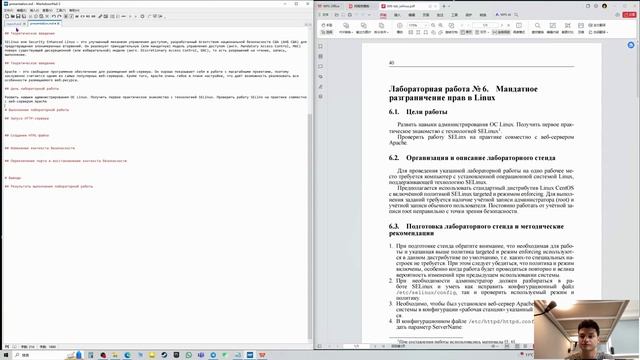
Task: Click Open file icon in Markdown editor toolbar
Action: point(13,16)
